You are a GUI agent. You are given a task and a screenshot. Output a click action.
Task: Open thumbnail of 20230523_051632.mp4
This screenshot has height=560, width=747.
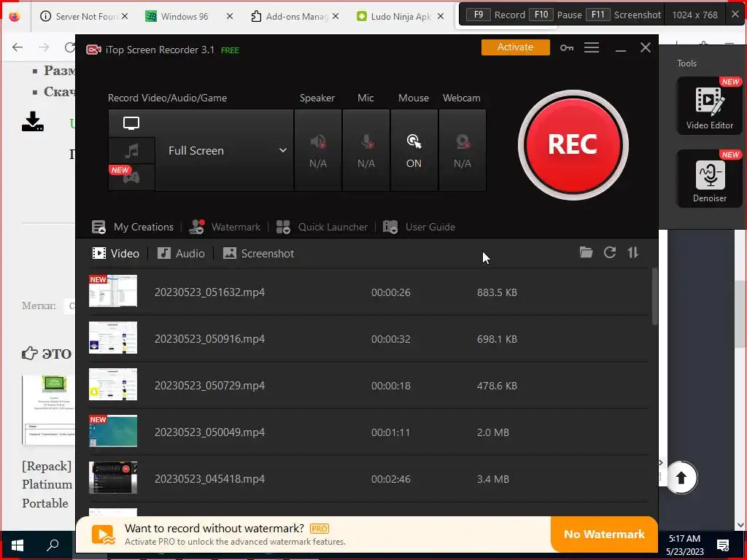click(113, 291)
